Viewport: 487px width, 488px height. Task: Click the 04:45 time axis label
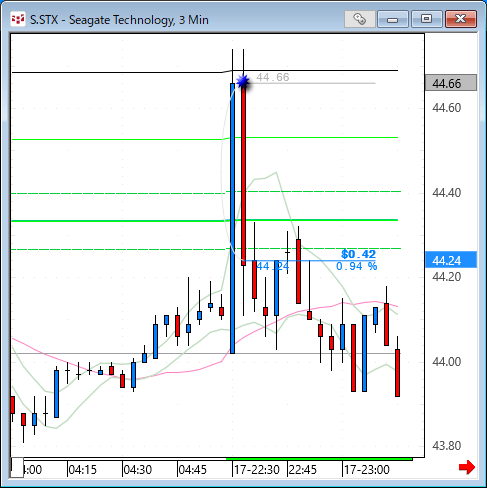[193, 470]
